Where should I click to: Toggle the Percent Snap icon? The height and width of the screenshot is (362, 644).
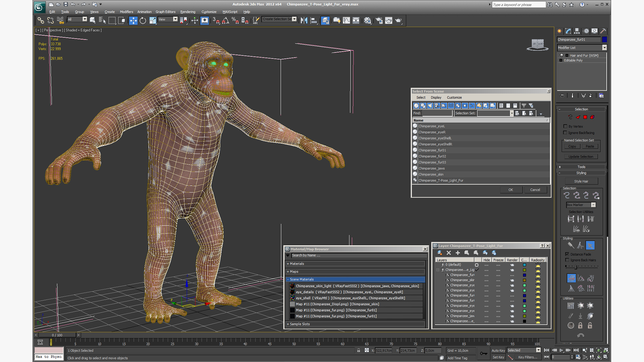pos(235,21)
